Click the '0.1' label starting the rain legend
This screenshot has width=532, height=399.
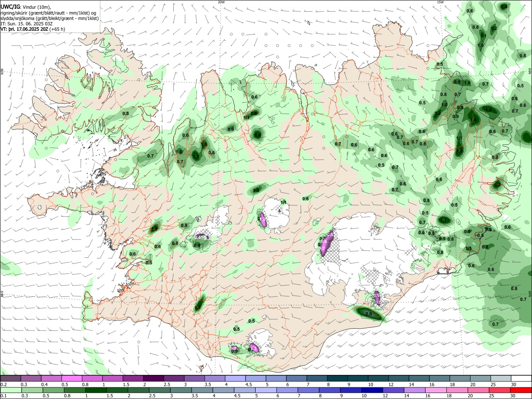3,396
